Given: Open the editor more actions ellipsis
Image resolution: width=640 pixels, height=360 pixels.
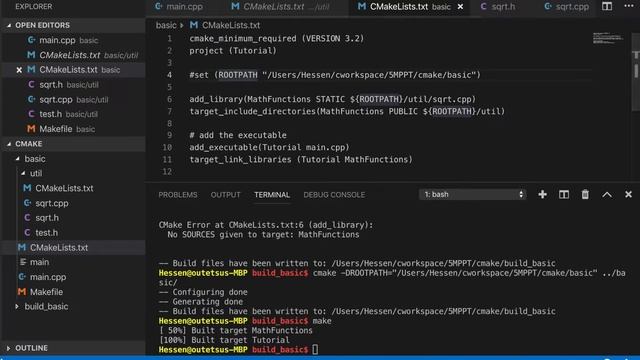Looking at the screenshot, I should point(629,6).
